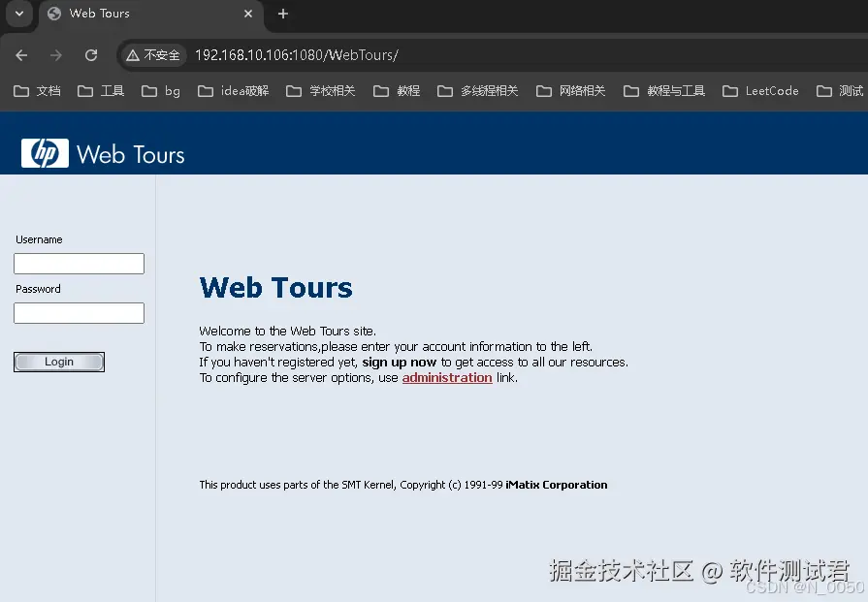Open the tab search dropdown arrow
868x602 pixels.
pyautogui.click(x=19, y=14)
